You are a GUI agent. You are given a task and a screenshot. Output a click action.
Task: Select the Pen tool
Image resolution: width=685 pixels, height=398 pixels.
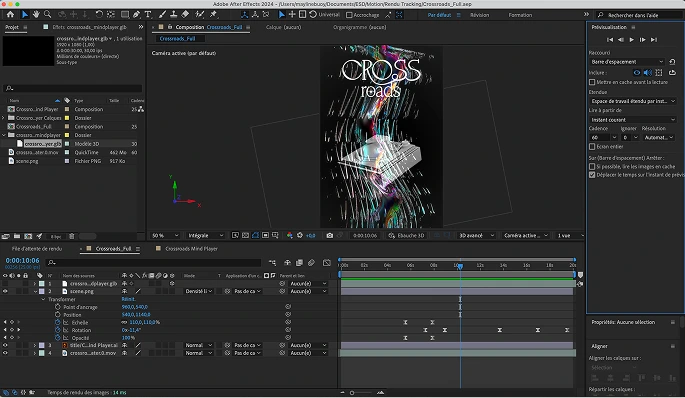coord(136,14)
